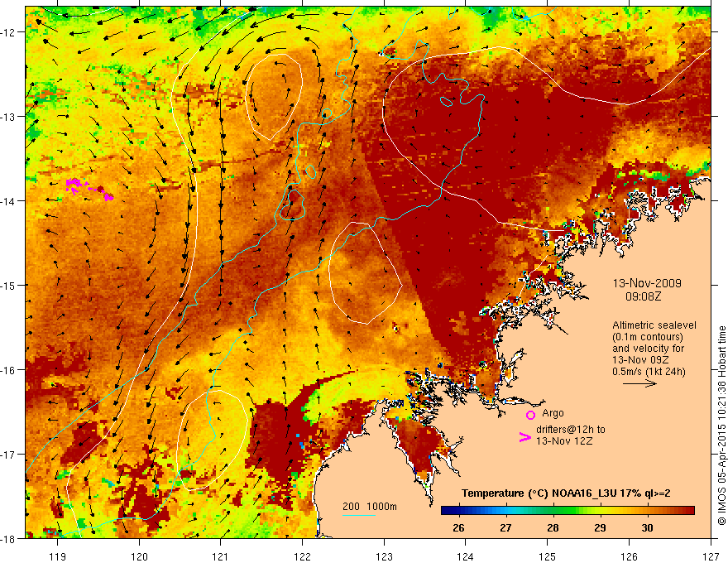Screen dimensions: 728x563
Task: Click the Temperature NOAA16_L3U colorbar title
Action: pos(566,493)
